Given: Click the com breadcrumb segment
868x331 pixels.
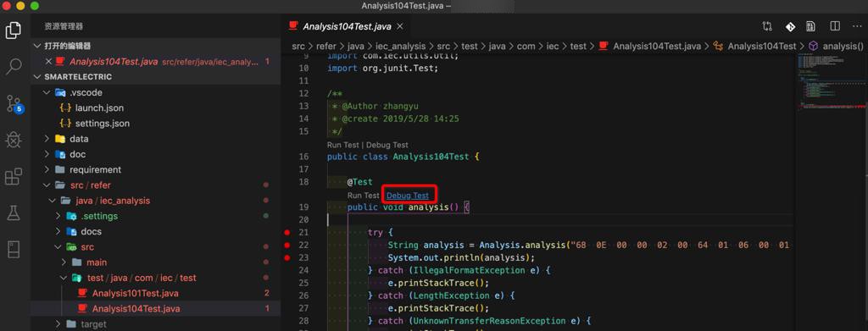Looking at the screenshot, I should pyautogui.click(x=526, y=47).
